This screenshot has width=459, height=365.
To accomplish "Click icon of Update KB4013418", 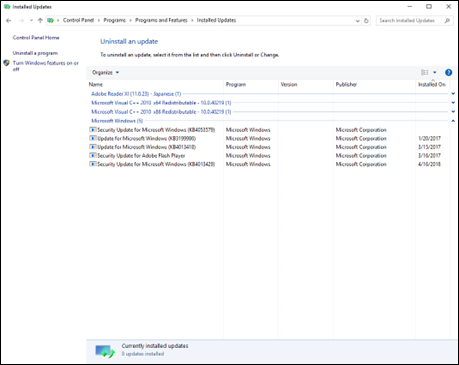I will tap(93, 147).
